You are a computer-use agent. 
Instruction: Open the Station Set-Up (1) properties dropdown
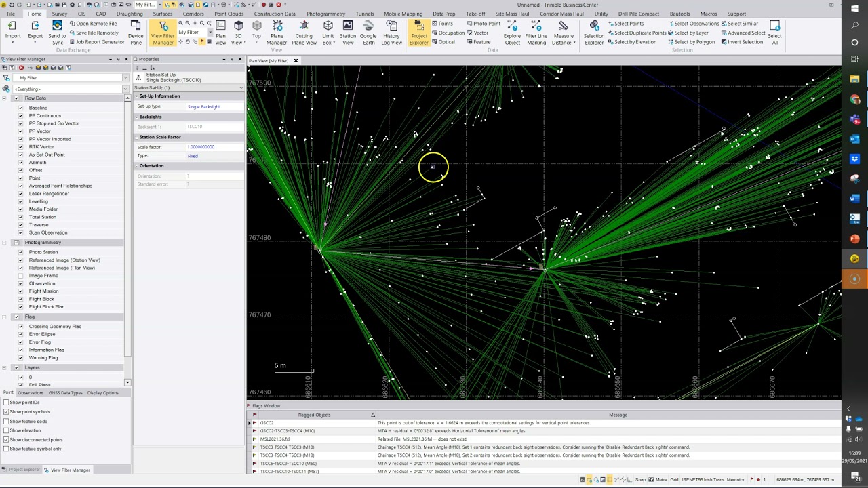(241, 88)
